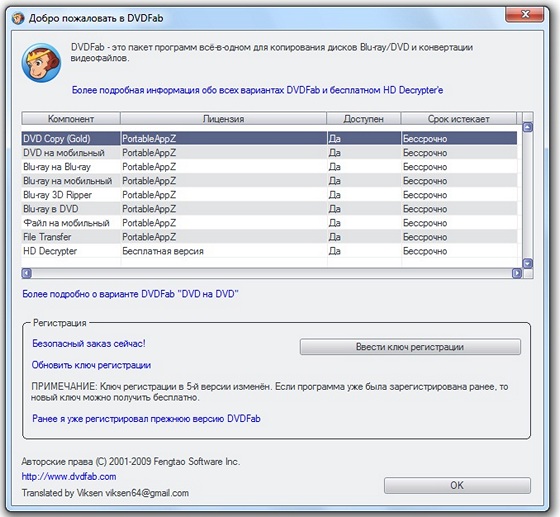Open the 'DVD на DVD' details link

pos(130,294)
